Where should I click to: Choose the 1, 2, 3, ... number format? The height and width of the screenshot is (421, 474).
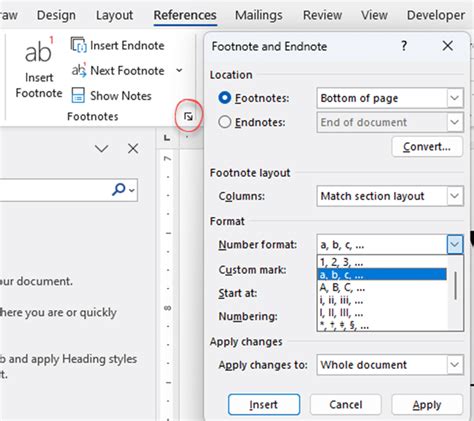pyautogui.click(x=382, y=262)
